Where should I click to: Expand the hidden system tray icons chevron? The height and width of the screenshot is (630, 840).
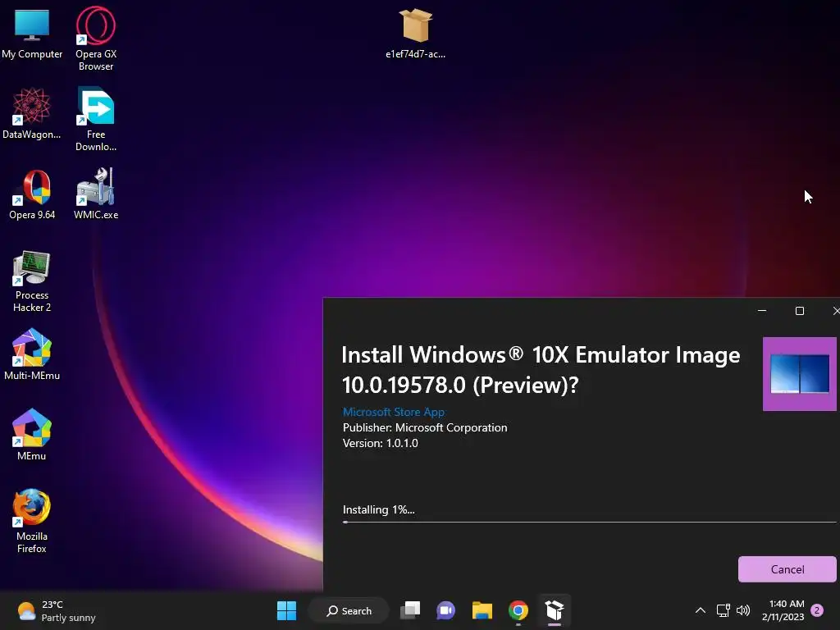pos(701,610)
